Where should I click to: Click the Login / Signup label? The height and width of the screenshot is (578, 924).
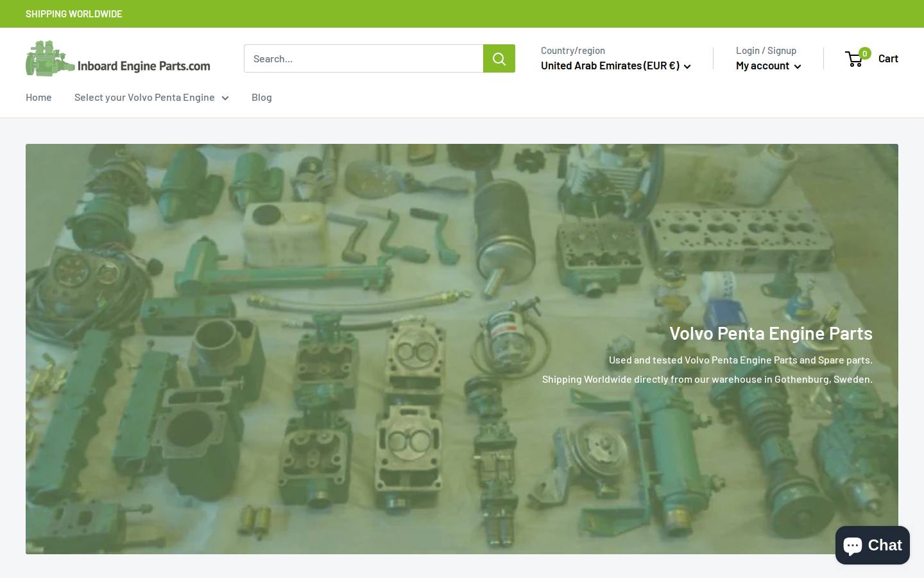point(766,50)
